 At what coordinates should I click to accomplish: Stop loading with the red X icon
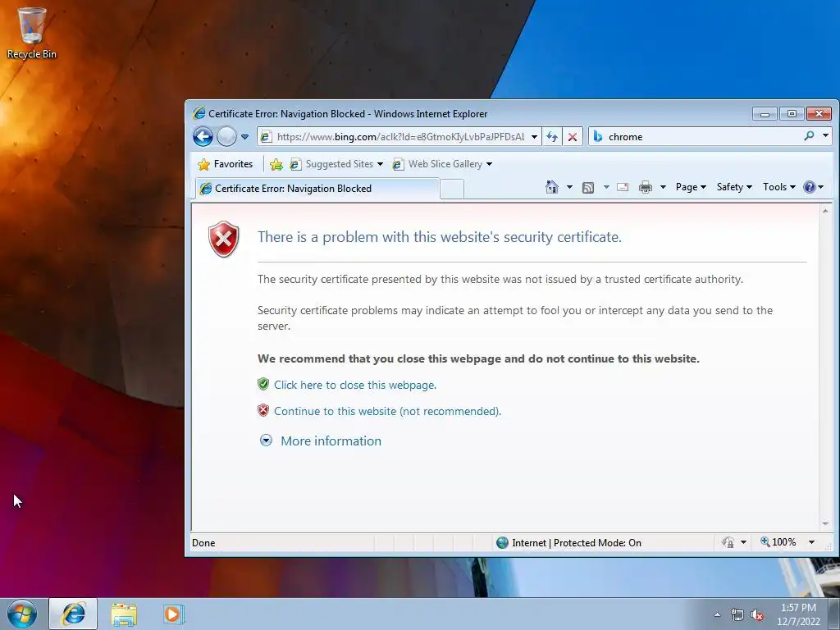pos(572,137)
